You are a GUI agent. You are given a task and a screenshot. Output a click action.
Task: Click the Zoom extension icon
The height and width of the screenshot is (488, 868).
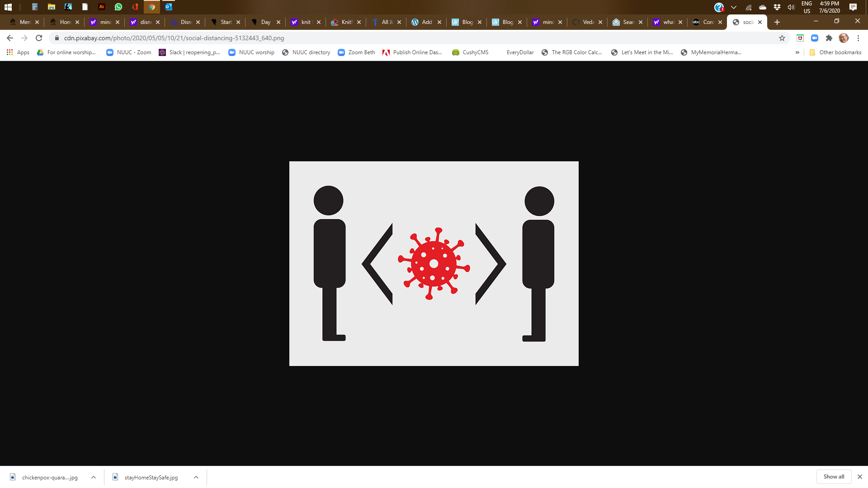pos(815,38)
